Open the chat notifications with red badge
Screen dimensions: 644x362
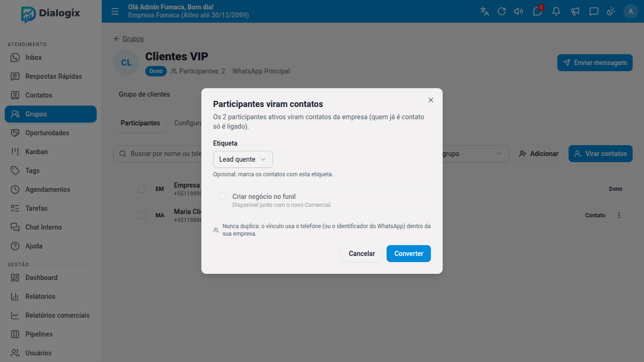click(x=537, y=11)
